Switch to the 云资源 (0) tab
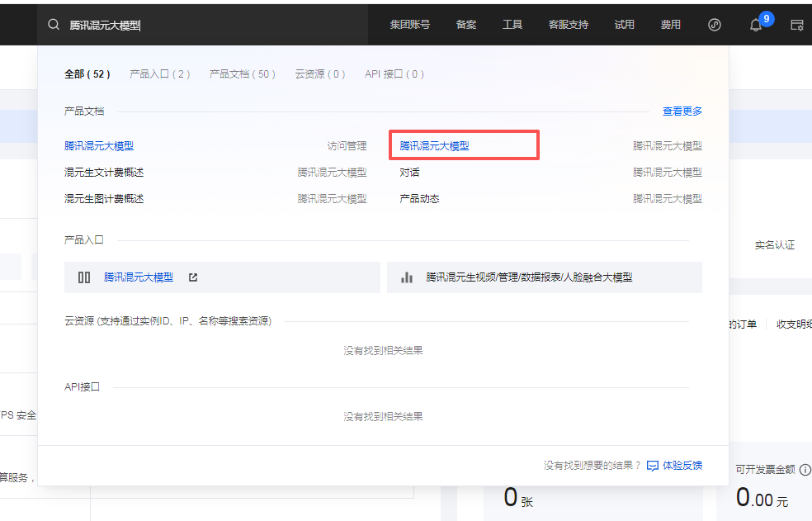812x521 pixels. [319, 74]
